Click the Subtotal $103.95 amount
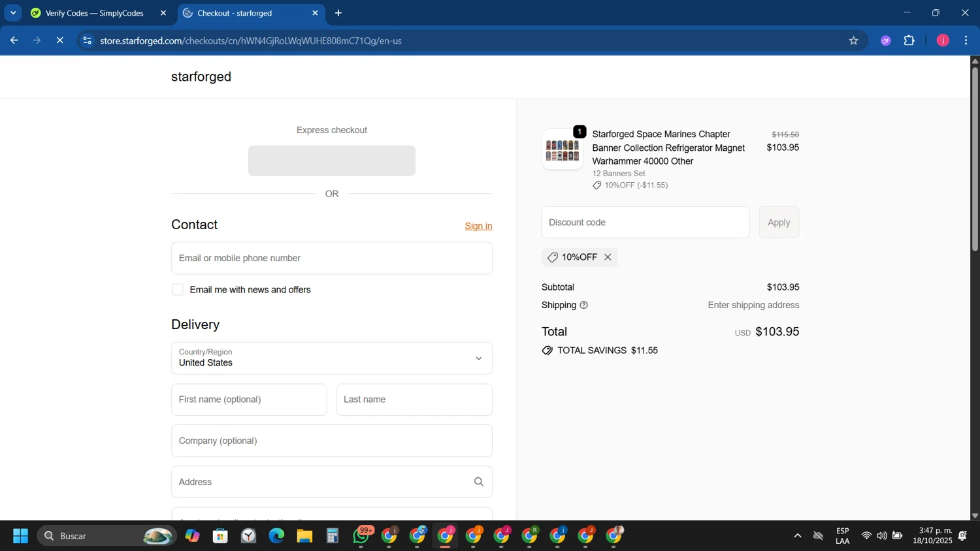Image resolution: width=980 pixels, height=551 pixels. (x=783, y=287)
